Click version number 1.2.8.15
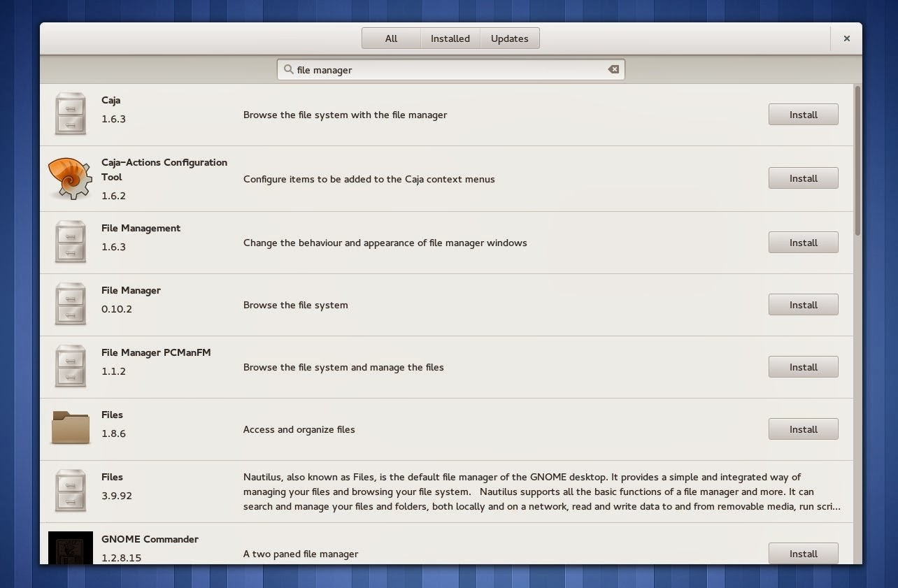This screenshot has width=898, height=588. click(x=121, y=558)
